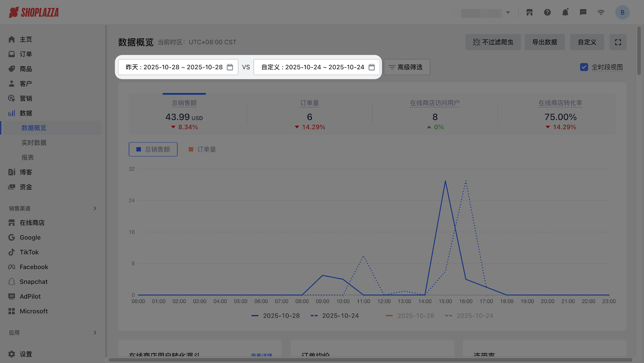Go to 订单 in the sidebar
Screen dimensions: 644x363
pos(26,54)
